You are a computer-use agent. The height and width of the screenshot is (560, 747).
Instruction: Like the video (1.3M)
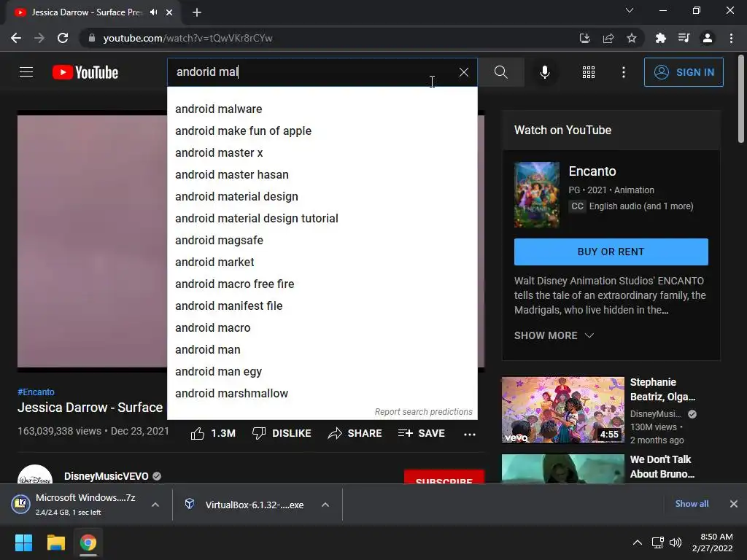pyautogui.click(x=213, y=433)
